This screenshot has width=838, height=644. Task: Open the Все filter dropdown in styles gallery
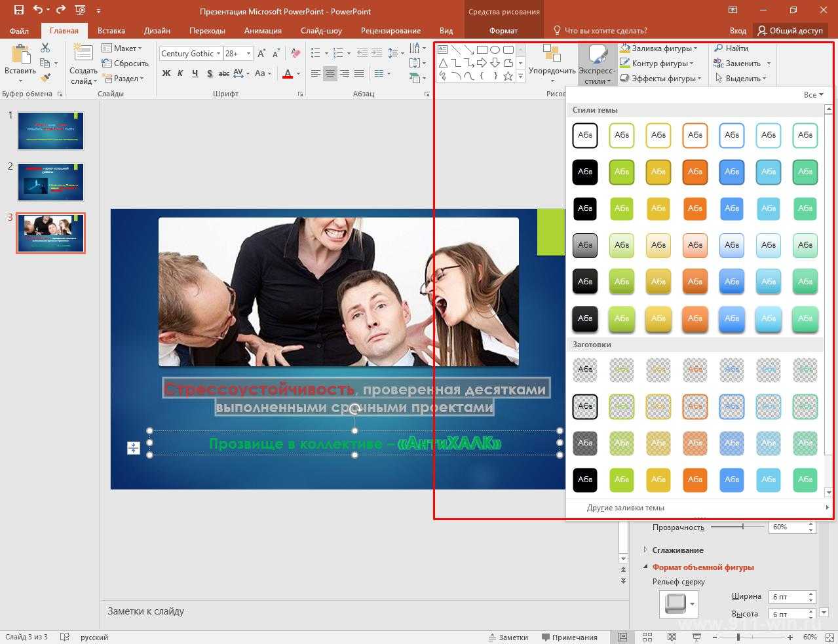813,95
